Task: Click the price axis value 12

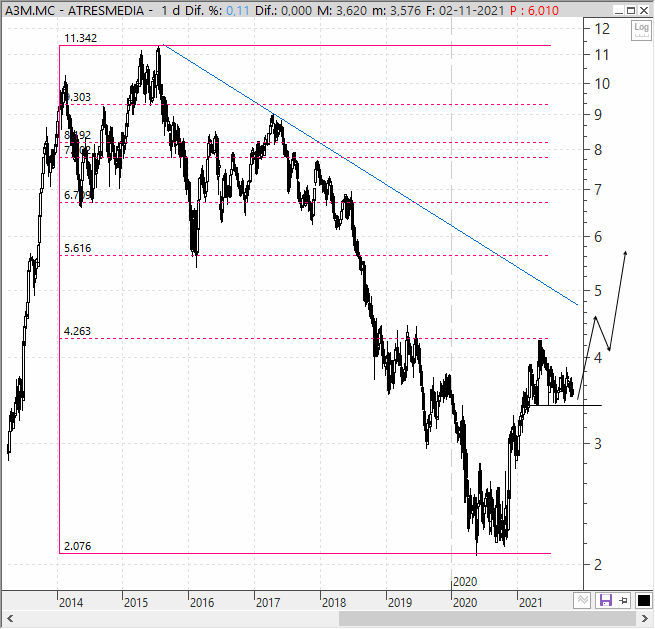Action: [602, 29]
